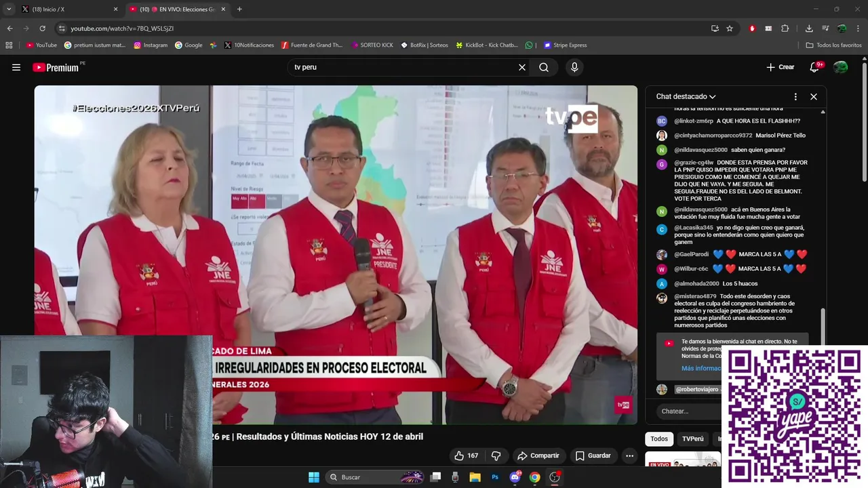Open the YouTube guide hamburger menu
This screenshot has width=868, height=488.
pos(16,67)
